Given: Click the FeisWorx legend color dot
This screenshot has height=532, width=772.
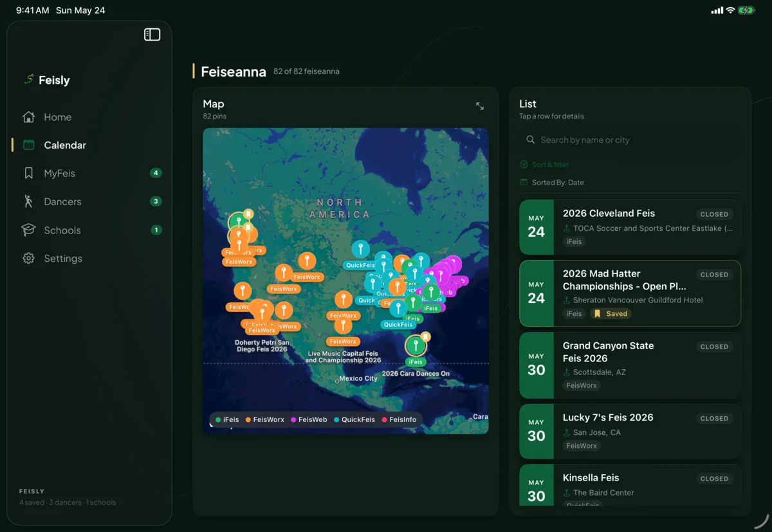Looking at the screenshot, I should (x=248, y=419).
